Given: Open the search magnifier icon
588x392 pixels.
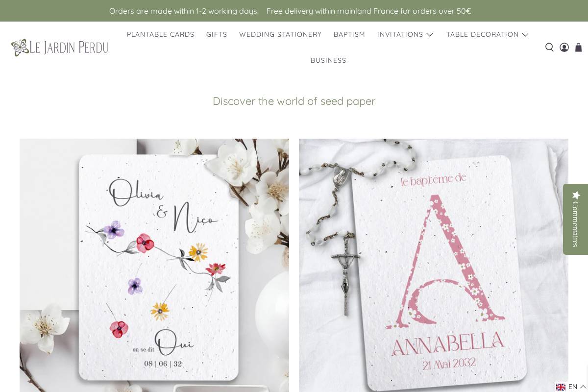Looking at the screenshot, I should [549, 48].
